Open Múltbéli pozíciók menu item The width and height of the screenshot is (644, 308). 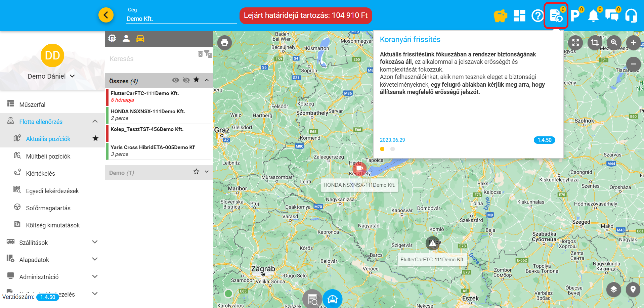(48, 156)
